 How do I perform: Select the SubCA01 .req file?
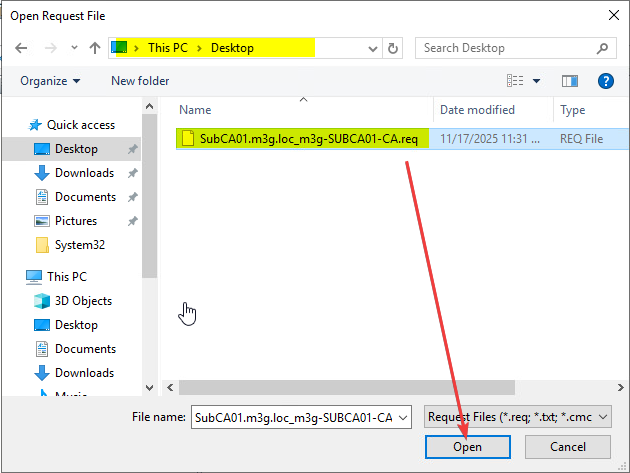click(x=308, y=139)
